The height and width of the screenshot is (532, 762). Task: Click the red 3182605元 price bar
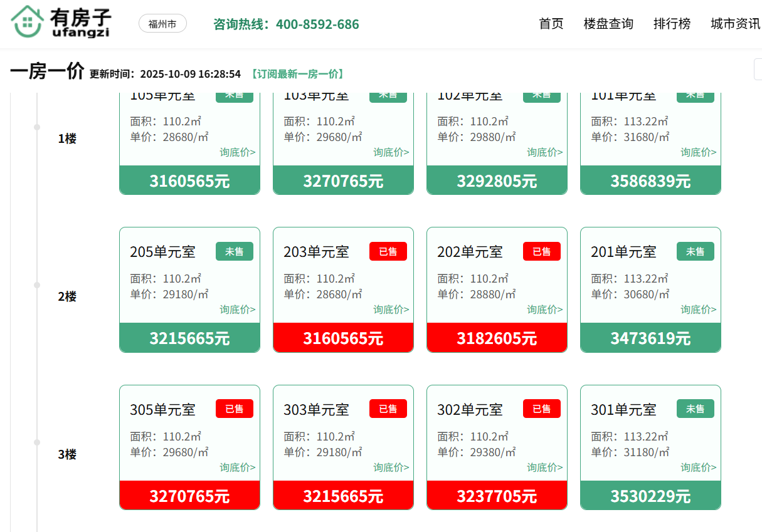tap(497, 338)
